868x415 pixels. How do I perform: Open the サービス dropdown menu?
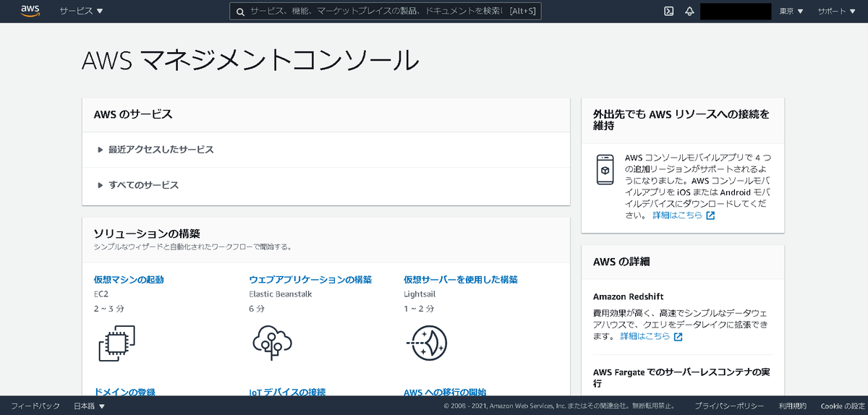81,12
